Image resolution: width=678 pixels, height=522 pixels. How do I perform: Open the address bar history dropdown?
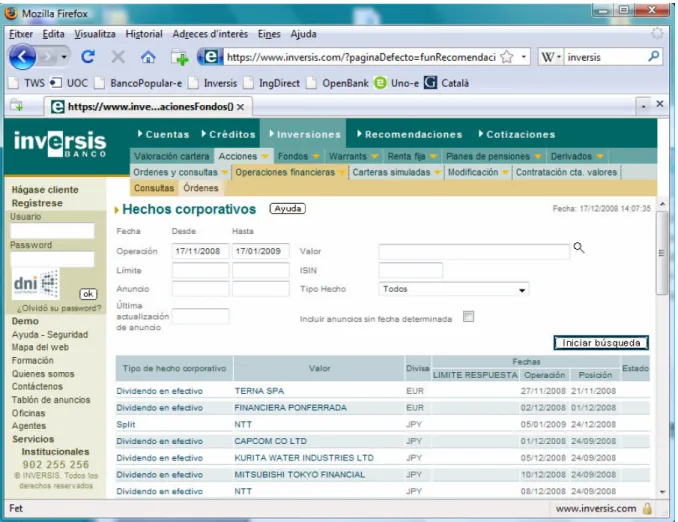click(x=523, y=57)
